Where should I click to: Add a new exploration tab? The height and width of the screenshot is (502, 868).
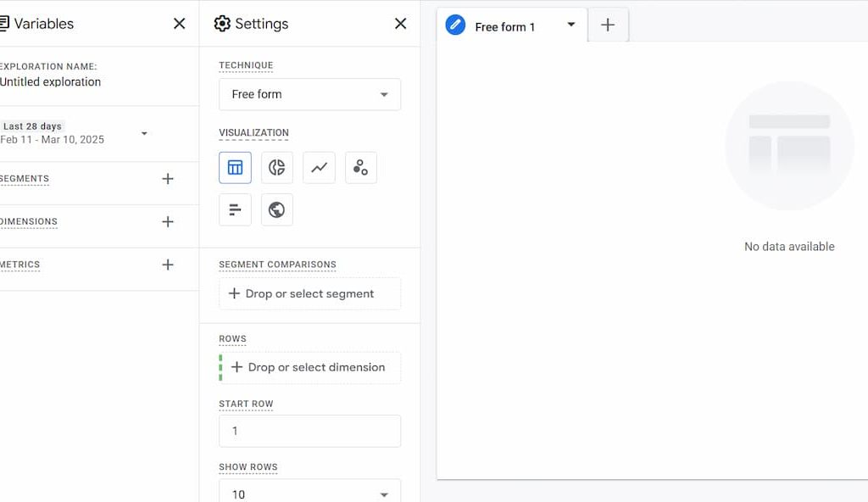pyautogui.click(x=607, y=25)
